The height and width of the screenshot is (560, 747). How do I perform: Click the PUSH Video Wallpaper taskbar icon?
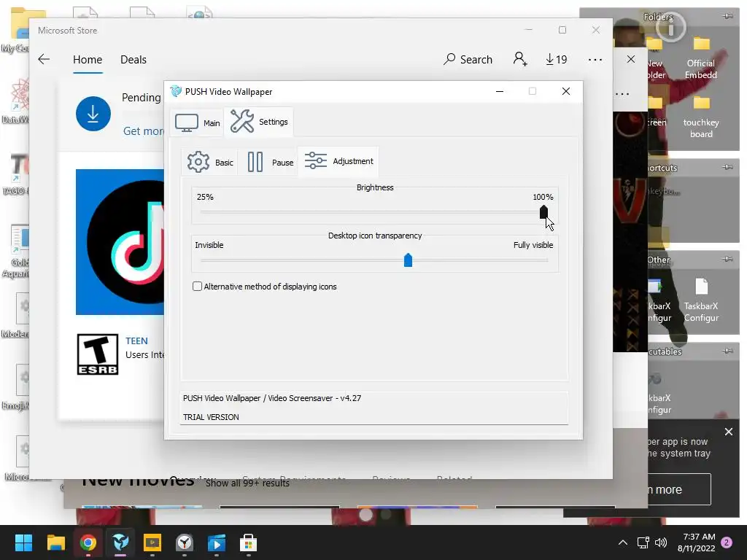tap(120, 542)
